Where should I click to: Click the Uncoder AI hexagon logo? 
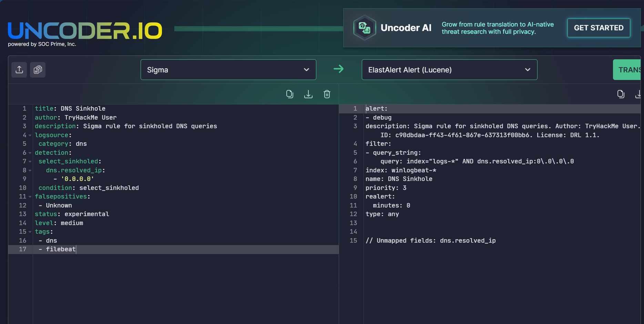click(x=365, y=28)
